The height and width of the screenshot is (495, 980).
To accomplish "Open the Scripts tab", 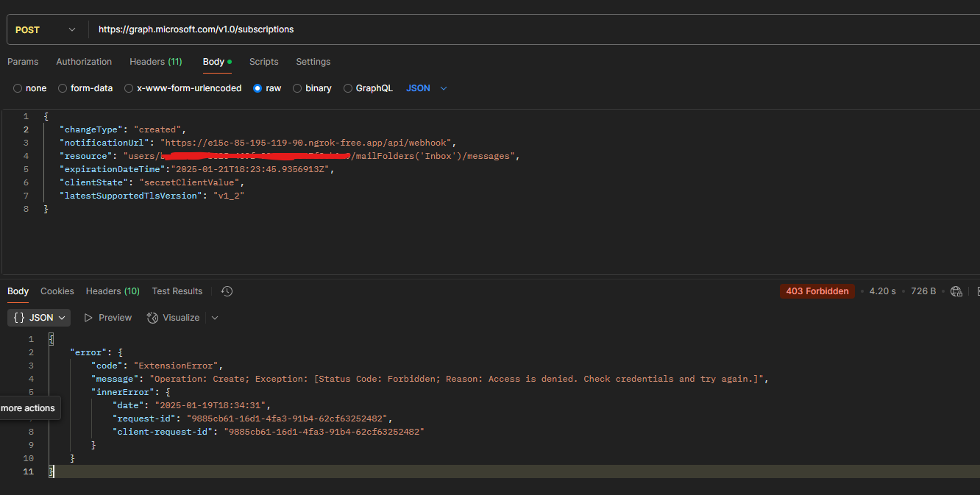I will click(x=263, y=62).
